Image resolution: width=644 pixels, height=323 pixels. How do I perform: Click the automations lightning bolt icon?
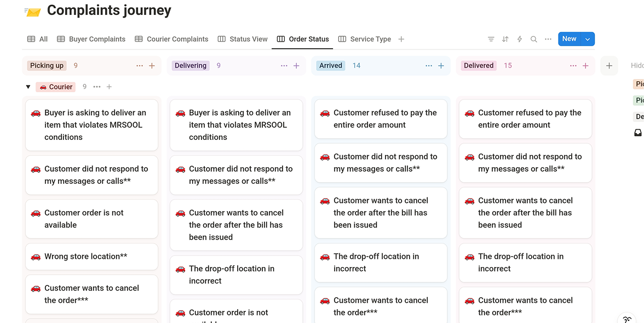pyautogui.click(x=519, y=39)
